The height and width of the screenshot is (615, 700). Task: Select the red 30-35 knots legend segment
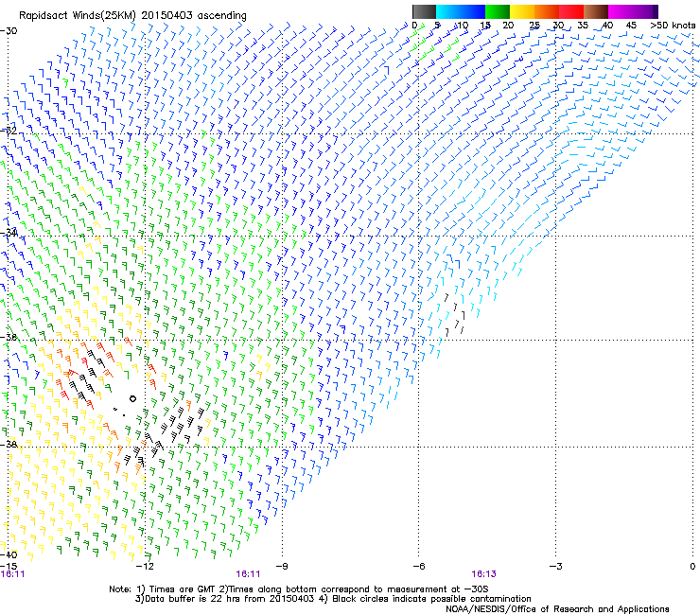tap(571, 11)
